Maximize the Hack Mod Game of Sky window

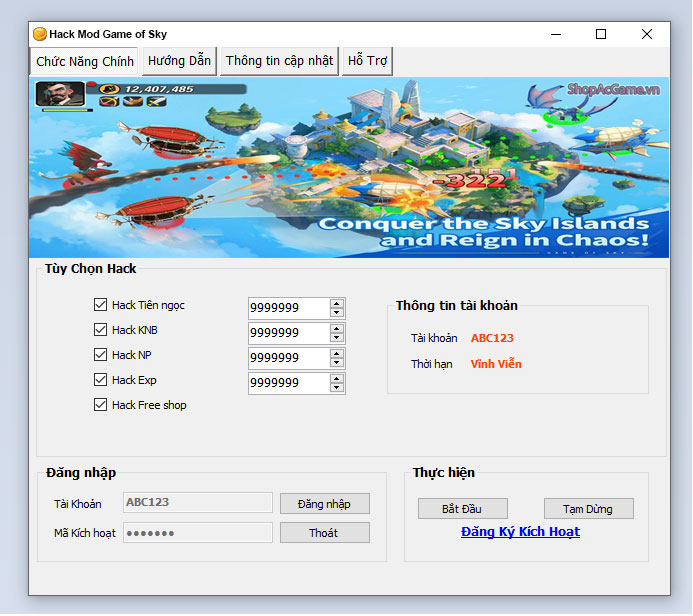[x=601, y=34]
